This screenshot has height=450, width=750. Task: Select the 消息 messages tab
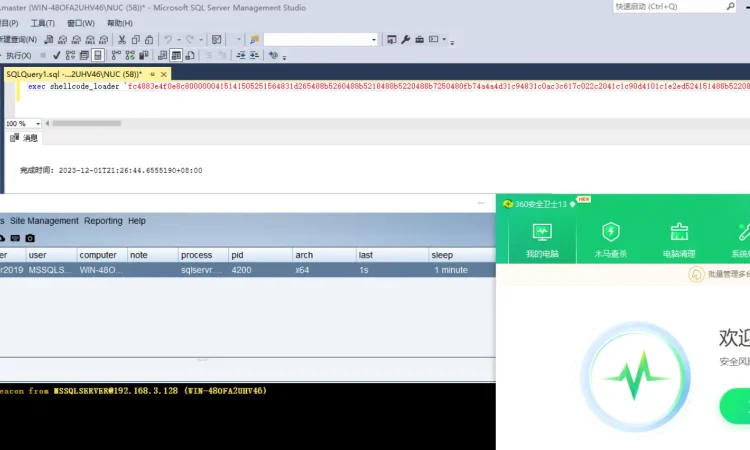(x=24, y=138)
